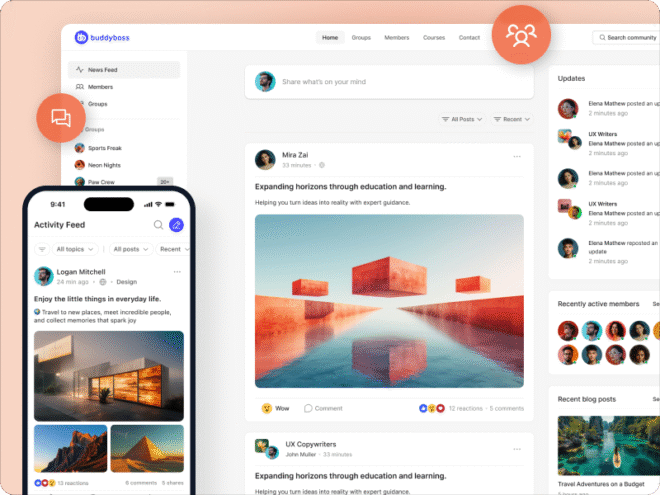Click the Updates panel heading
Image resolution: width=660 pixels, height=495 pixels.
click(571, 78)
